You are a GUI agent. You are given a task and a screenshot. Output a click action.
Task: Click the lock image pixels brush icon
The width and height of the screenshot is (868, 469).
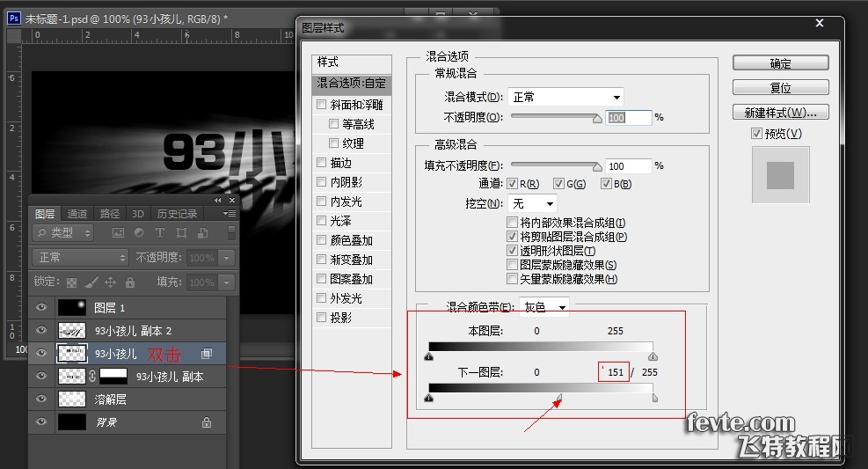click(91, 282)
